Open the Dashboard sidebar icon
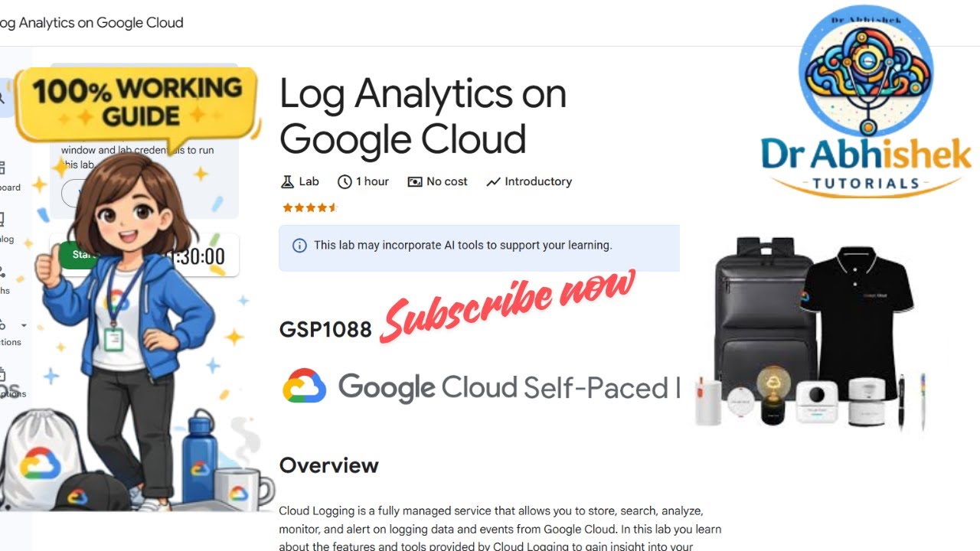 point(2,167)
